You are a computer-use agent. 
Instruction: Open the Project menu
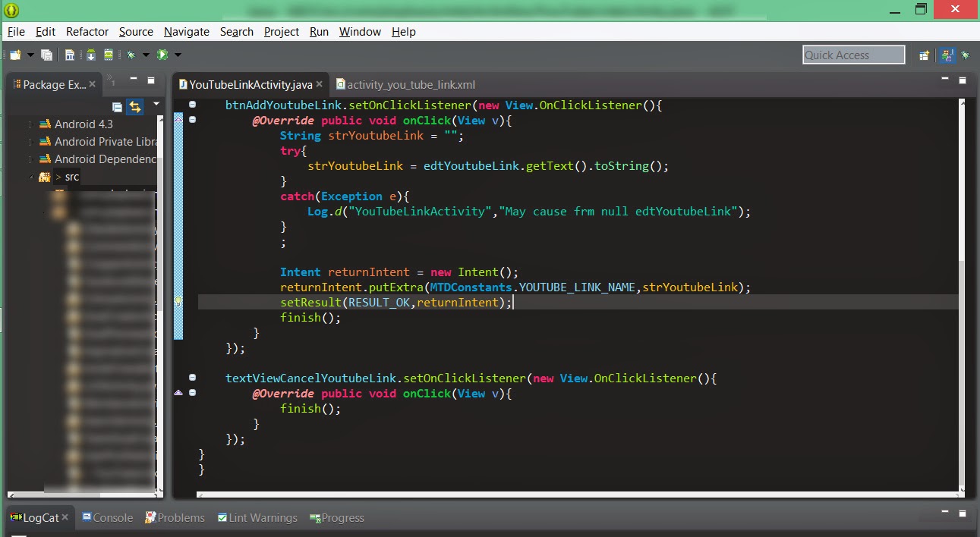point(282,31)
